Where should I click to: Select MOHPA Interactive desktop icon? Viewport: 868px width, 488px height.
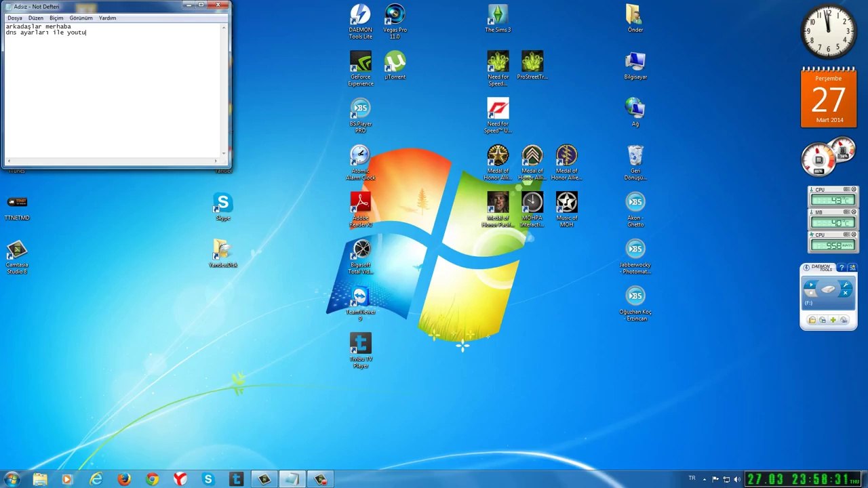tap(532, 209)
